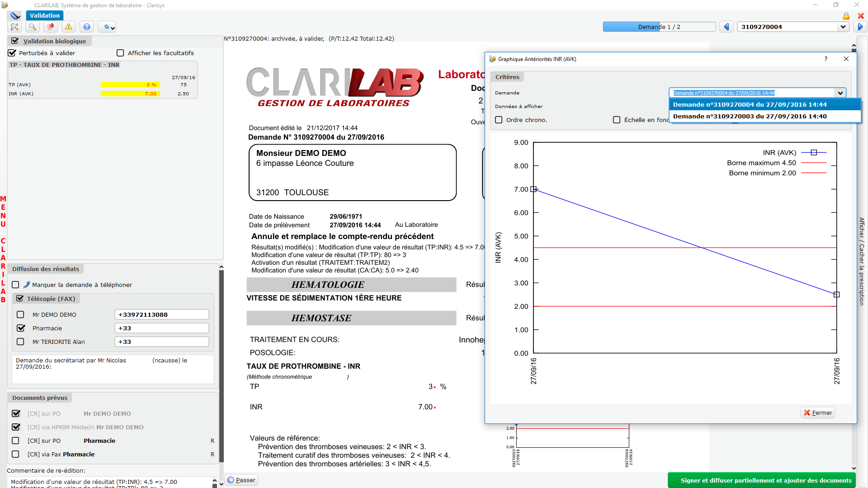The width and height of the screenshot is (868, 488).
Task: Open the request number 3109270004 dropdown
Action: 843,27
